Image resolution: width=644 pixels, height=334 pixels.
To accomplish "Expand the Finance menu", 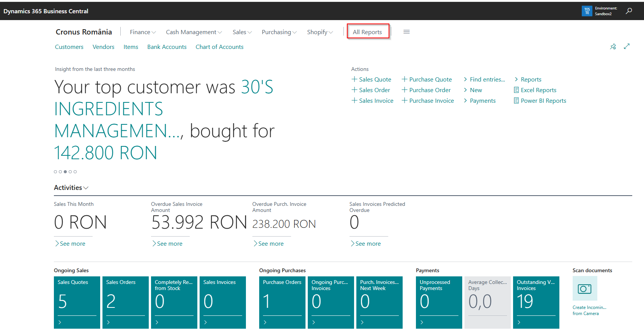I will coord(143,32).
